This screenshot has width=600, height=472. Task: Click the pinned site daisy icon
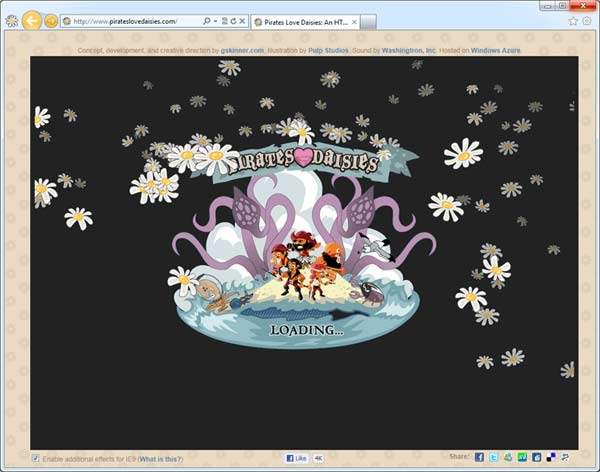point(12,21)
